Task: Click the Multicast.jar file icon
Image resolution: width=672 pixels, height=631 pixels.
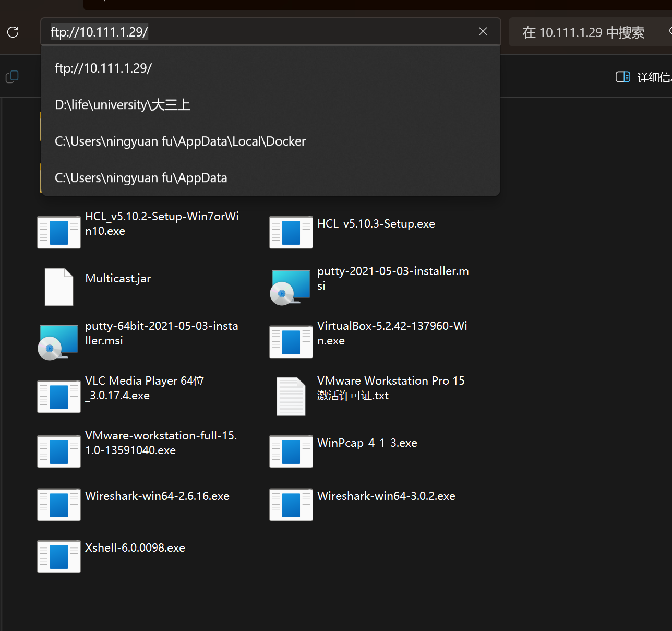Action: (59, 287)
